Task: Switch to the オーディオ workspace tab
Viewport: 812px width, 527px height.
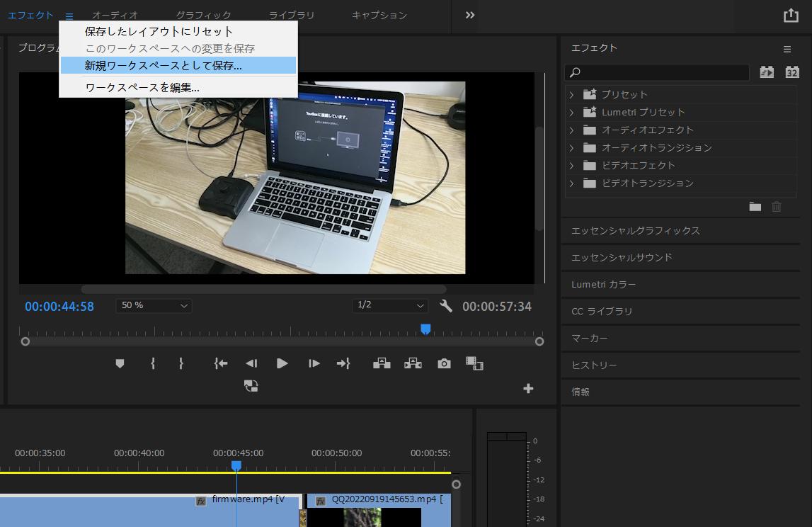Action: (x=115, y=15)
